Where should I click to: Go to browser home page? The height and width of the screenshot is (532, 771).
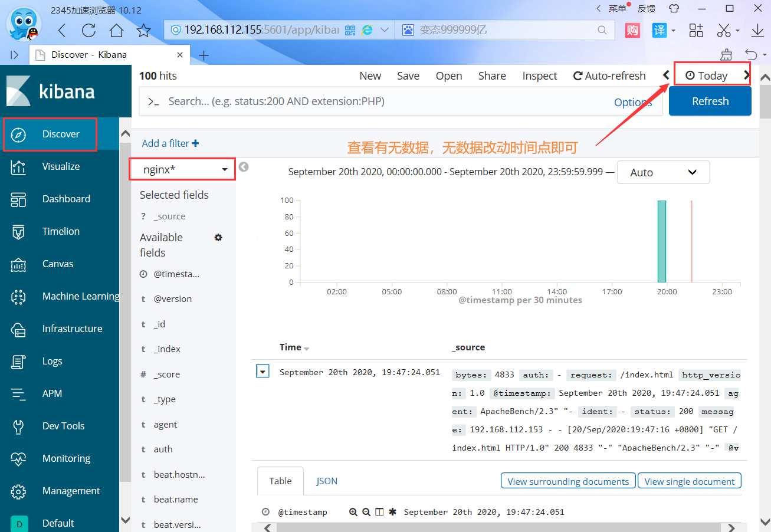117,30
